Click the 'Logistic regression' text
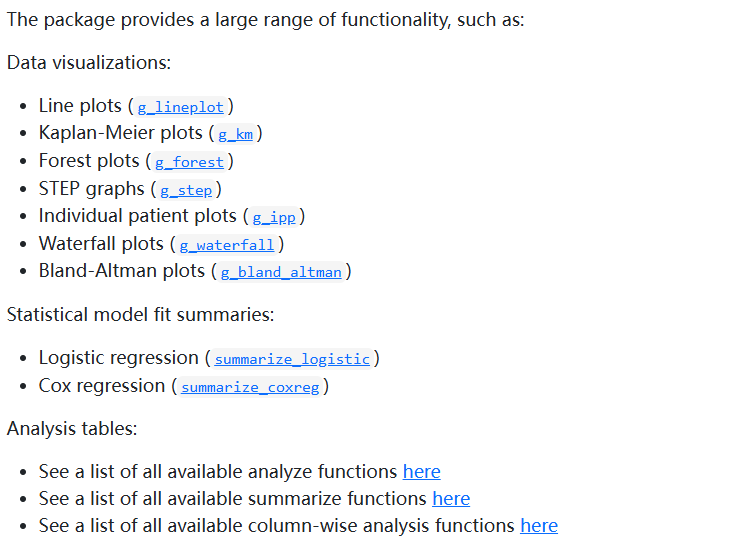This screenshot has height=548, width=737. pos(118,358)
